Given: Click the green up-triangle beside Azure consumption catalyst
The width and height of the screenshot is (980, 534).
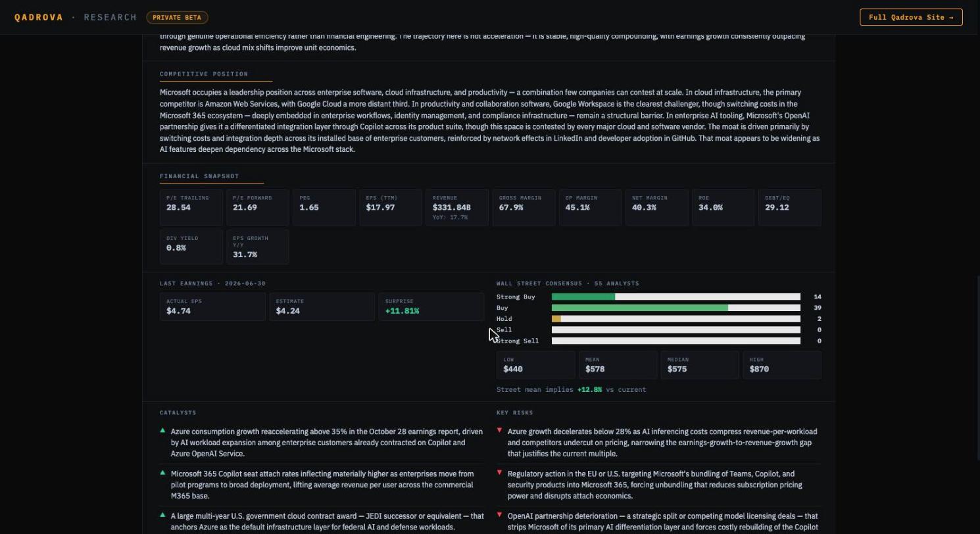Looking at the screenshot, I should coord(162,431).
